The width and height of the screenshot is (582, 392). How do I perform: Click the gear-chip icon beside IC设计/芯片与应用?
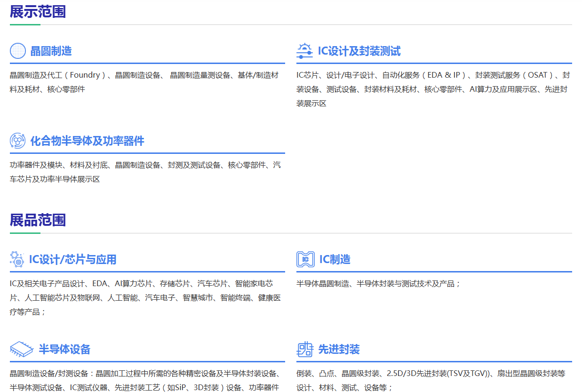[x=17, y=259]
